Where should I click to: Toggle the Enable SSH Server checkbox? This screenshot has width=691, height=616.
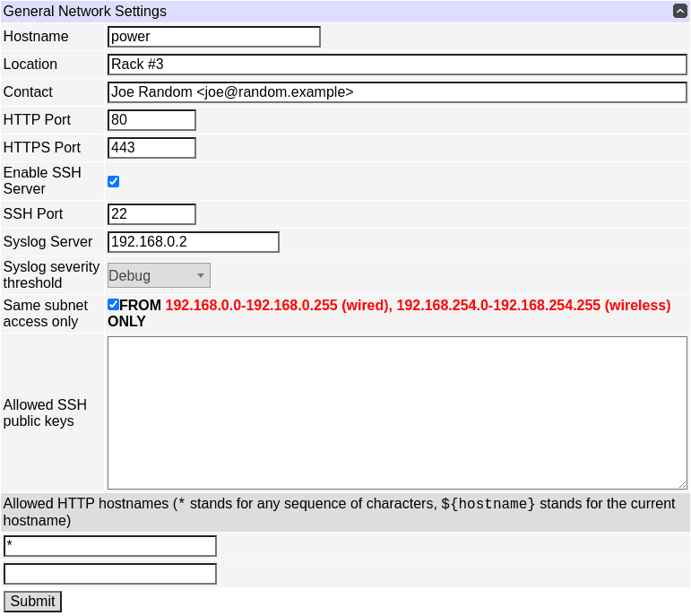click(114, 182)
